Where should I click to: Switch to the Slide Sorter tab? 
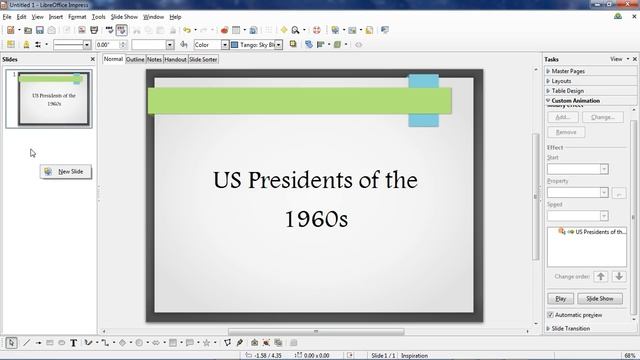pyautogui.click(x=203, y=59)
